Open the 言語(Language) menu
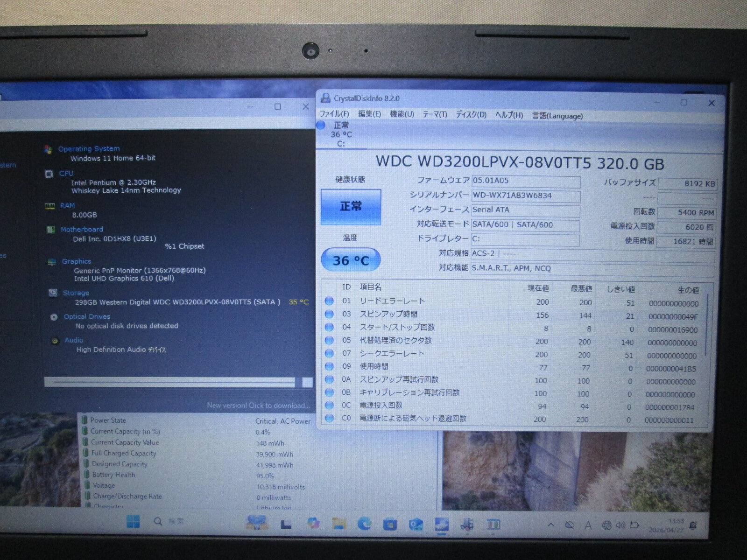The width and height of the screenshot is (747, 560). 557,116
